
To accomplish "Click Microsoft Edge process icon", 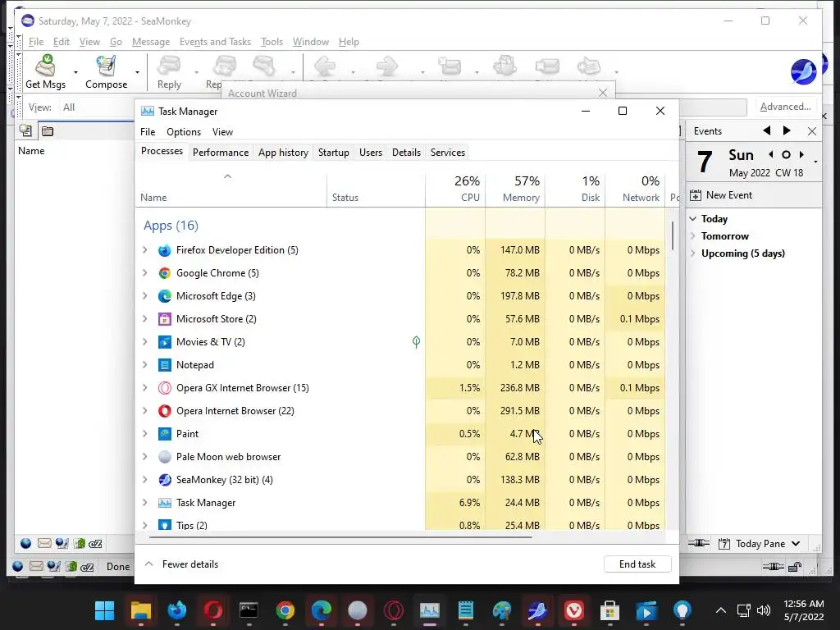I will pos(164,296).
